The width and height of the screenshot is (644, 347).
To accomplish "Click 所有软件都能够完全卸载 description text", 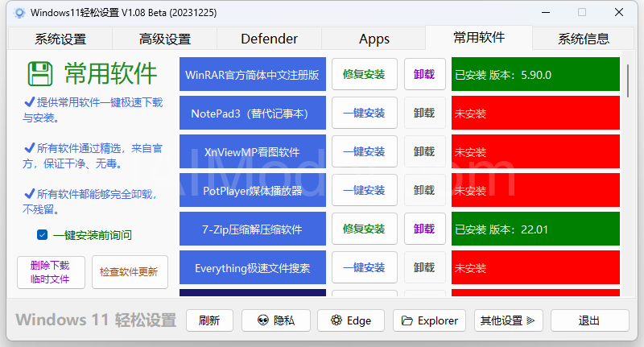I will [x=90, y=201].
